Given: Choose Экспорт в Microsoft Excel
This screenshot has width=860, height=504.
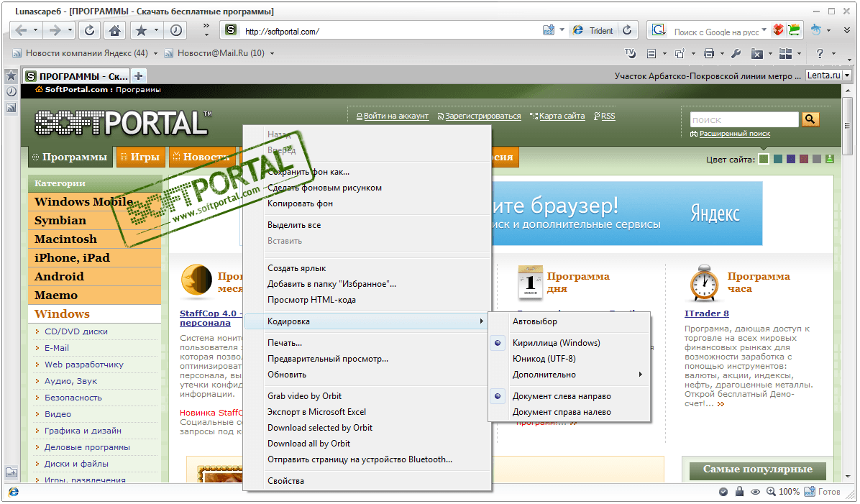Looking at the screenshot, I should [x=367, y=412].
